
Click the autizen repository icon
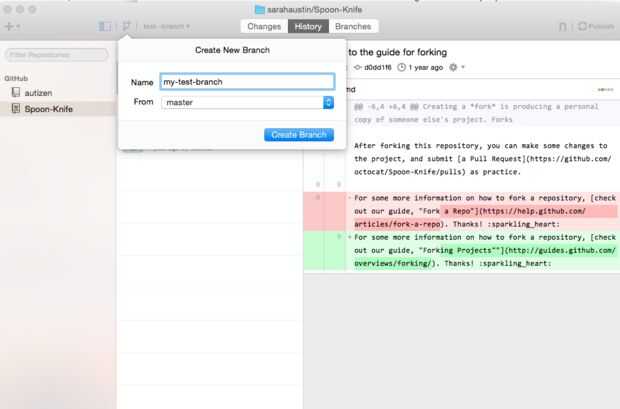[x=16, y=93]
